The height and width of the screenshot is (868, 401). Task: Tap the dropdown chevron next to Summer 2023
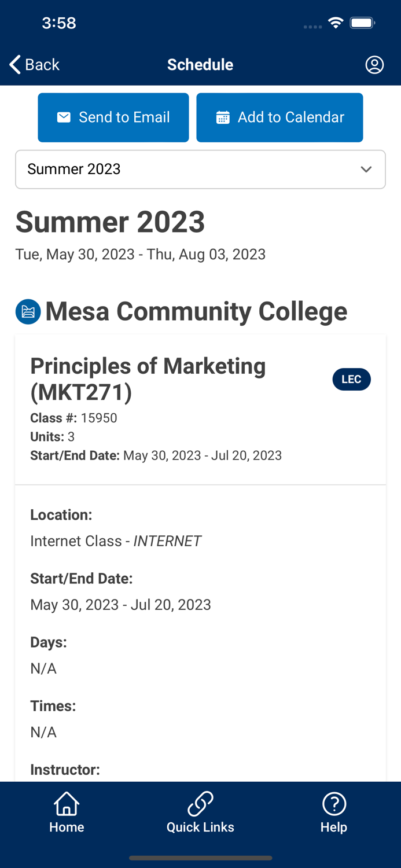(x=366, y=169)
